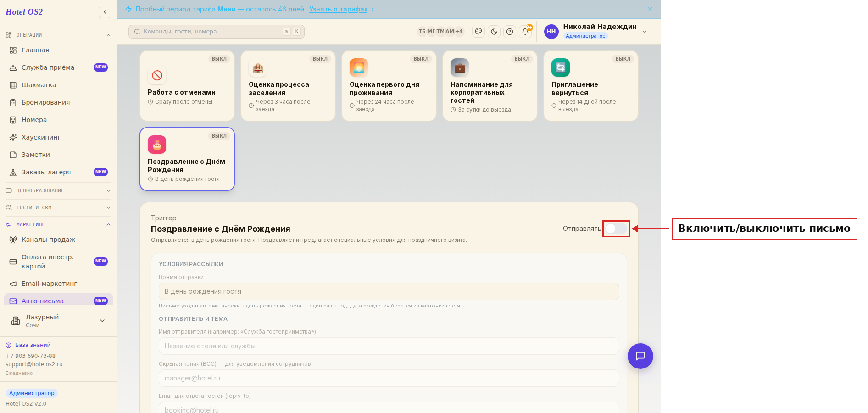Open Заказы лагеря
The image size is (868, 413).
pyautogui.click(x=58, y=172)
